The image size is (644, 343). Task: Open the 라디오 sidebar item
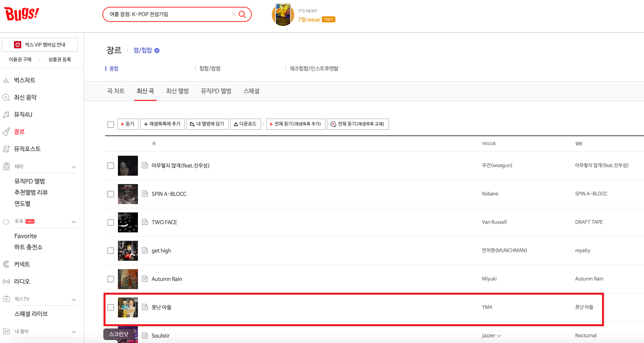[x=22, y=282]
